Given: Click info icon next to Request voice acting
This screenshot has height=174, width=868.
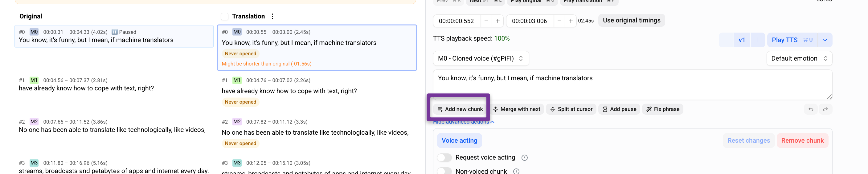Looking at the screenshot, I should [524, 157].
